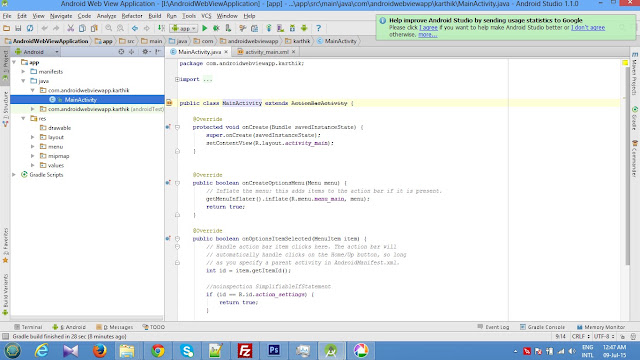Viewport: 640px width, 360px height.
Task: Open the app run configuration dropdown
Action: 184,28
